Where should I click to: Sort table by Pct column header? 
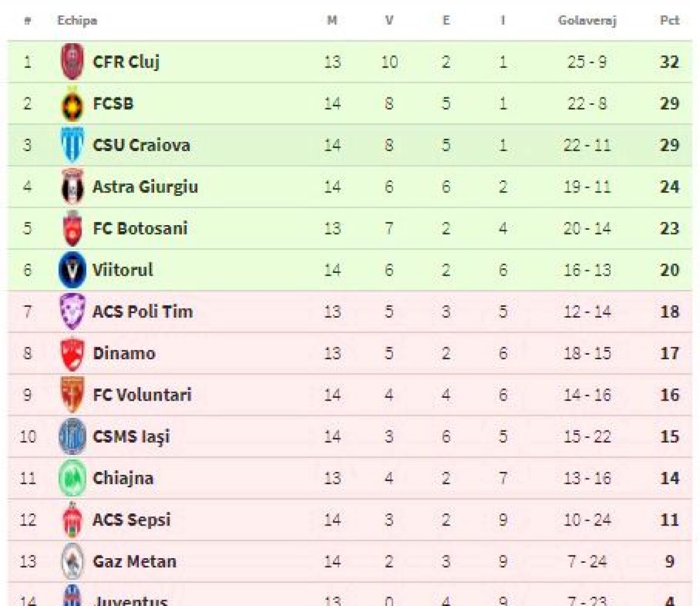tap(669, 20)
